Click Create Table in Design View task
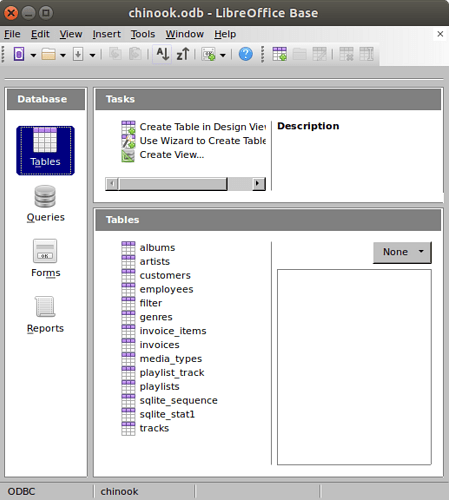Viewport: 449px width, 500px height. 203,127
